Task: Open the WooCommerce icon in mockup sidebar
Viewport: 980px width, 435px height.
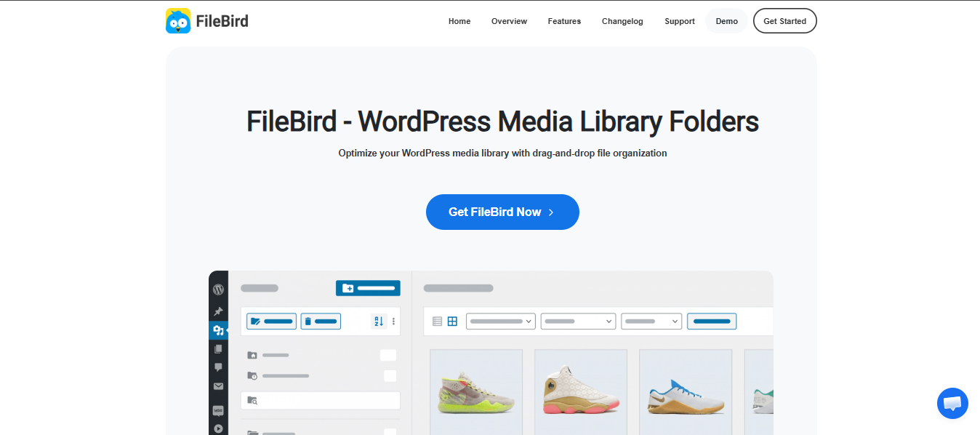Action: click(218, 410)
